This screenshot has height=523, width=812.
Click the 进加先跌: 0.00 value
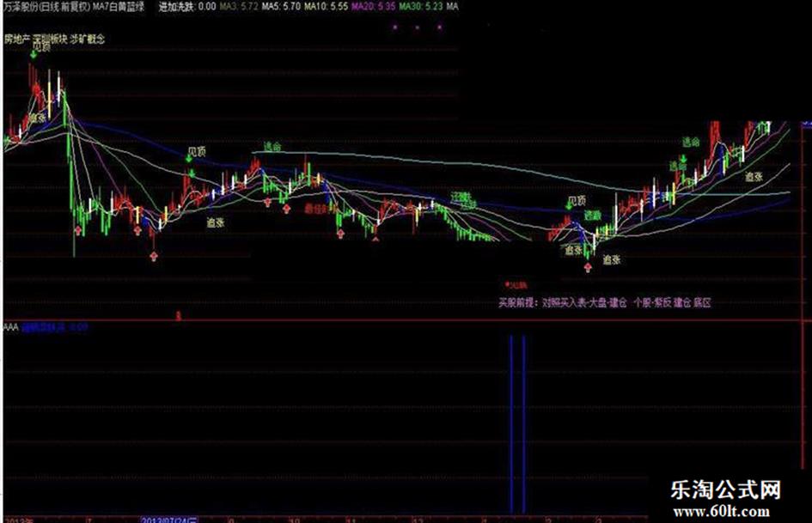click(187, 6)
